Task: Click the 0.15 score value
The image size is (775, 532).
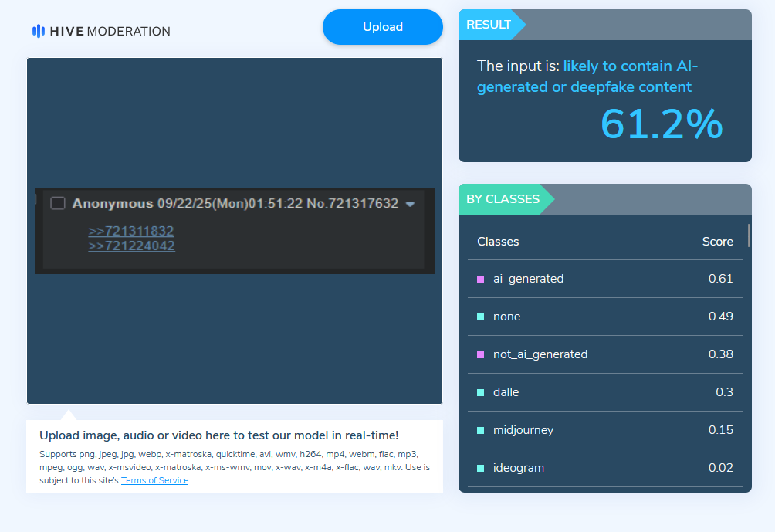Action: [x=721, y=430]
